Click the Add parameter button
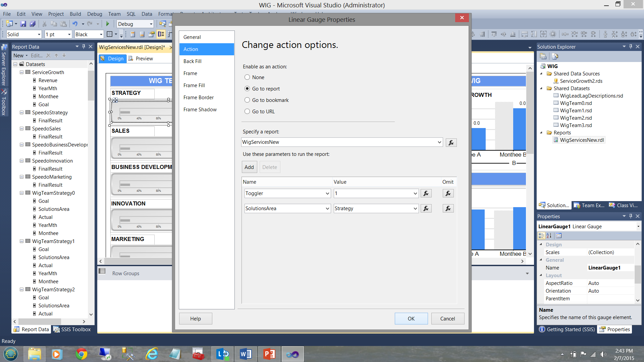This screenshot has height=362, width=644. pos(249,167)
